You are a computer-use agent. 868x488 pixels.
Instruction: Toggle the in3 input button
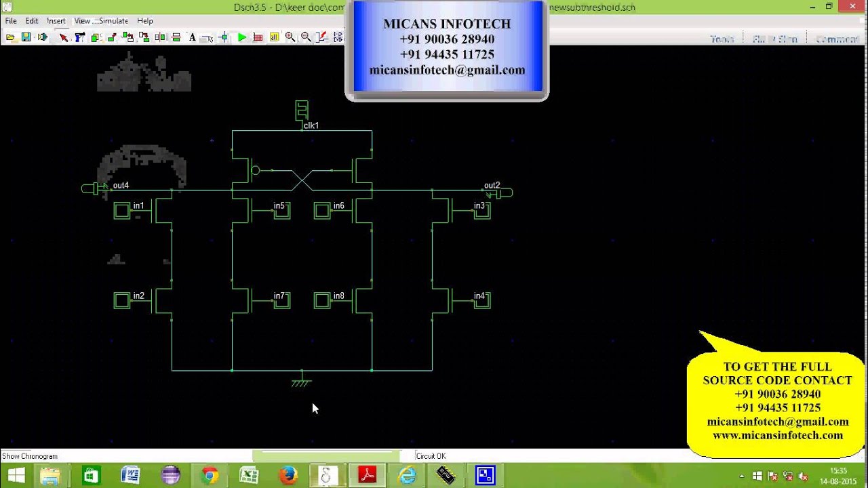pos(482,211)
